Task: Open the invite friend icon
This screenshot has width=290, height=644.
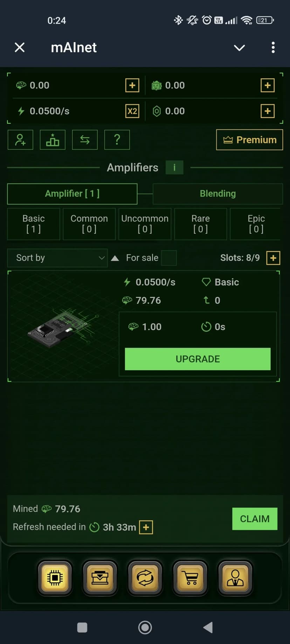Action: coord(20,140)
